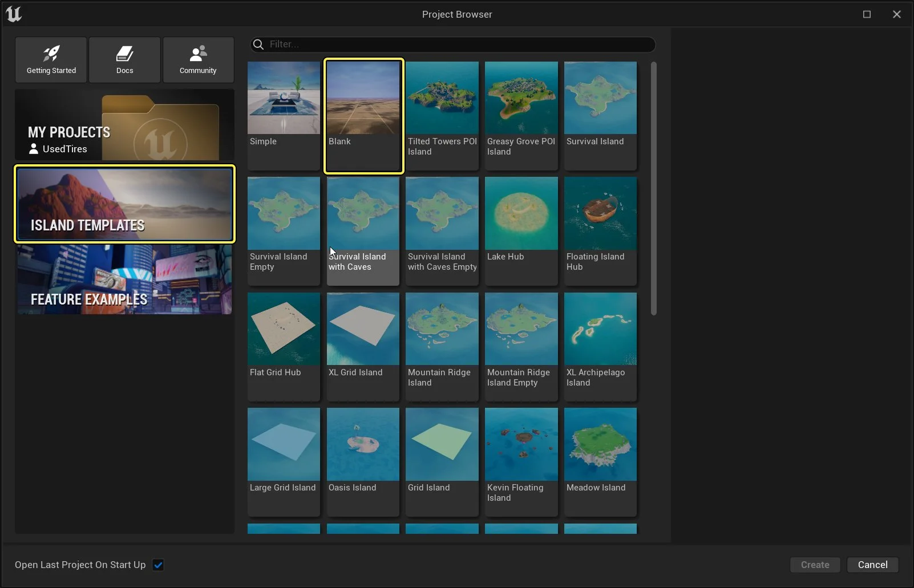Click the Unreal Engine logo in title bar
This screenshot has width=914, height=588.
14,14
